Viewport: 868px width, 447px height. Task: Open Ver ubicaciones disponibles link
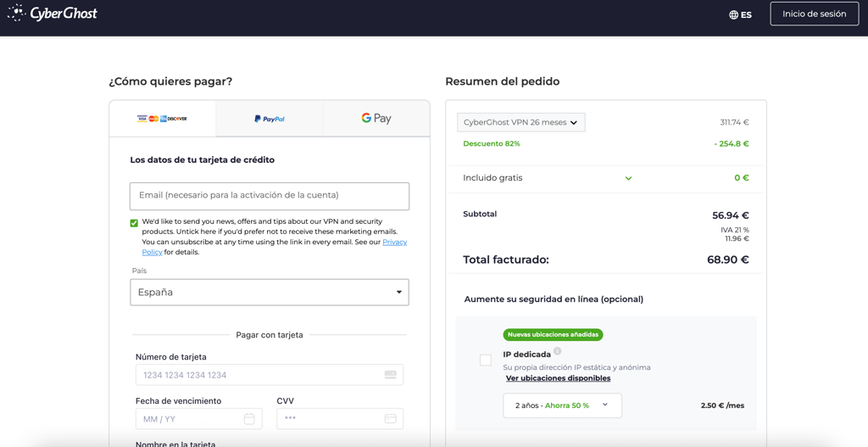pos(558,378)
